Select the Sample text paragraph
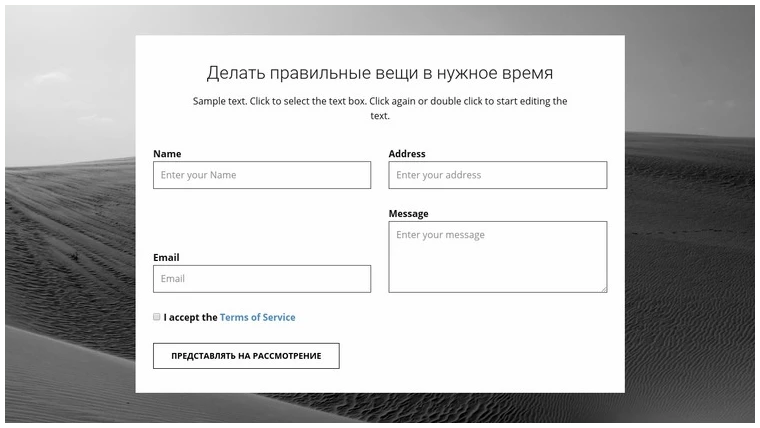760x428 pixels. coord(380,108)
